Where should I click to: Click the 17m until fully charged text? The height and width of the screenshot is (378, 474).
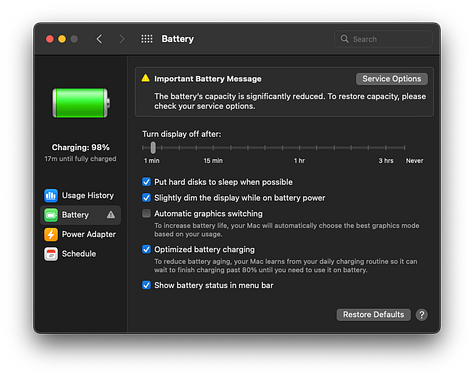pyautogui.click(x=81, y=159)
